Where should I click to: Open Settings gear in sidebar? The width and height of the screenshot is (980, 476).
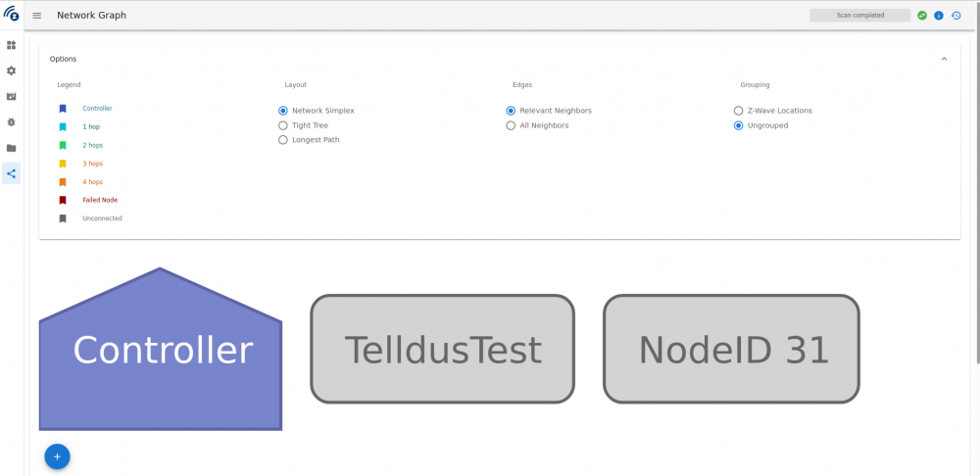(x=12, y=71)
